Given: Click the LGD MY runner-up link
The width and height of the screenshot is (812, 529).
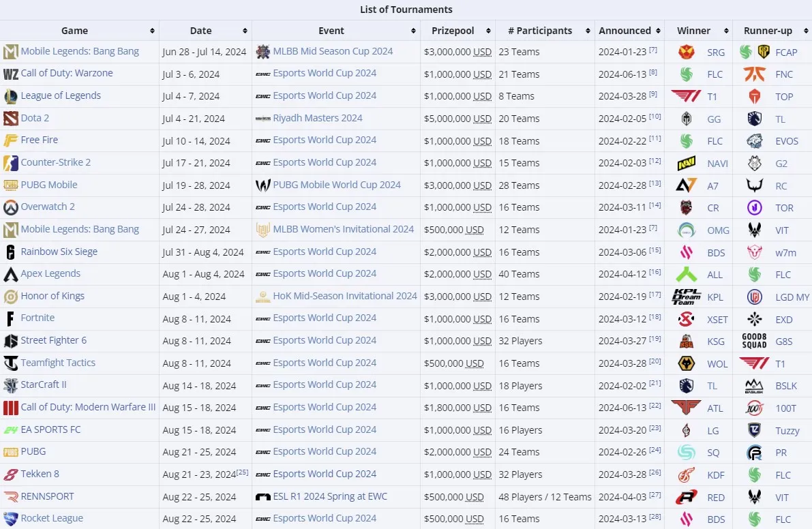Looking at the screenshot, I should click(x=792, y=297).
